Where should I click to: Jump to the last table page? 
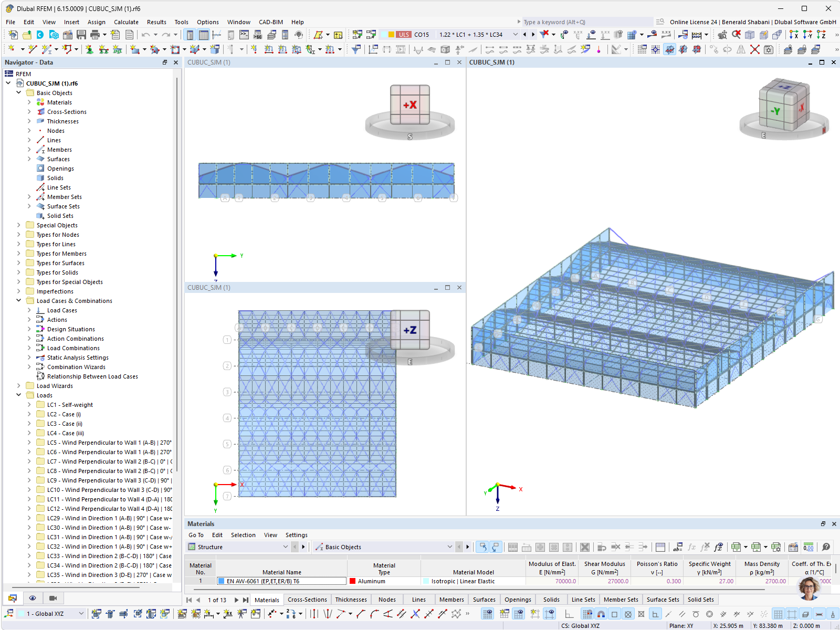click(245, 600)
